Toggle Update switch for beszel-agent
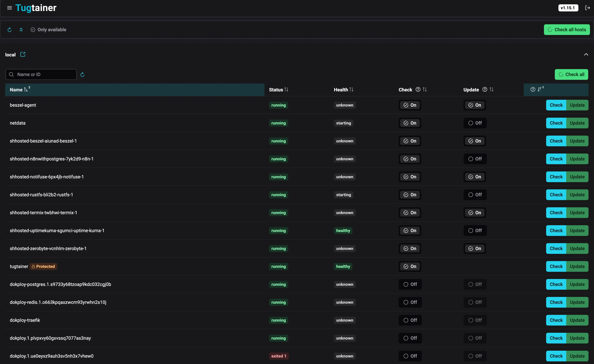 point(474,105)
